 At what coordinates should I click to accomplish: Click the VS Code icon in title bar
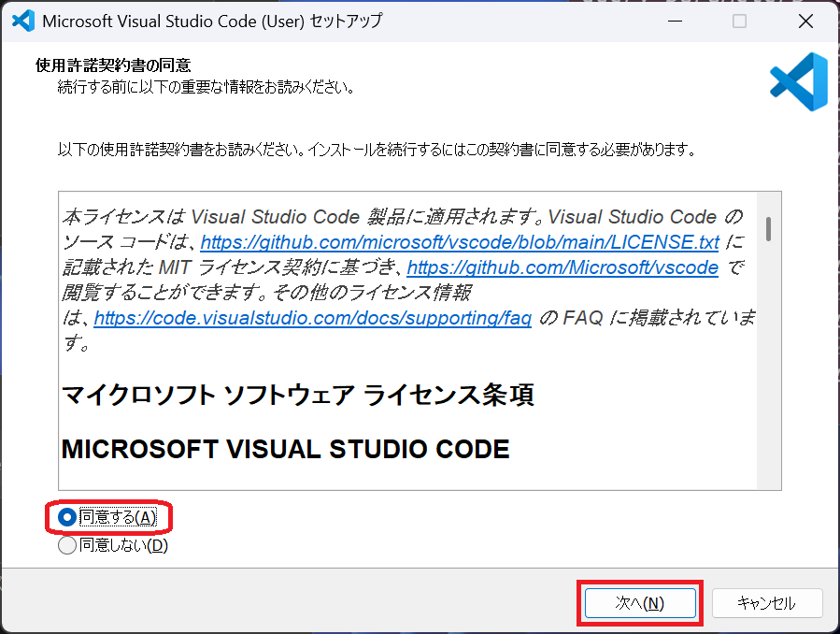coord(24,21)
